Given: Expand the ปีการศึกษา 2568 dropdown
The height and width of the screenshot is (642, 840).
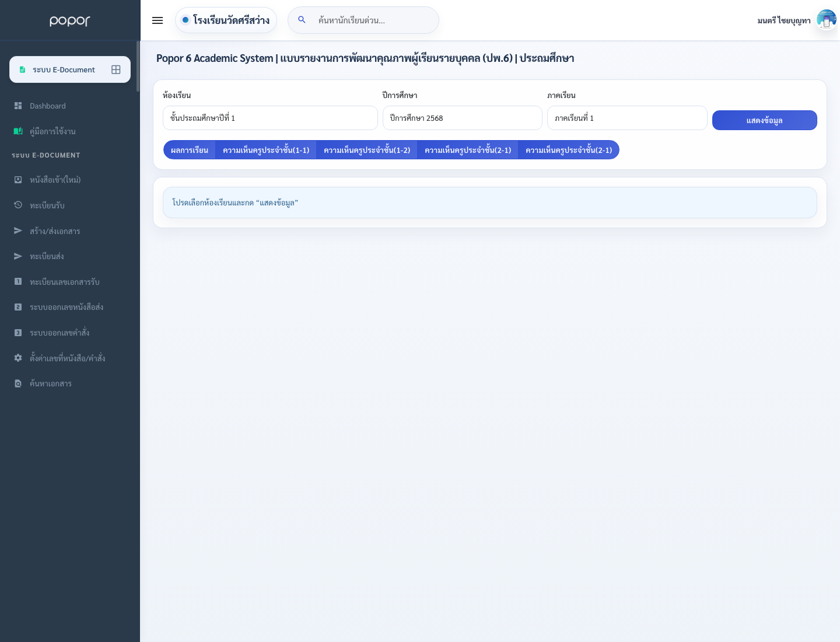Looking at the screenshot, I should tap(463, 118).
